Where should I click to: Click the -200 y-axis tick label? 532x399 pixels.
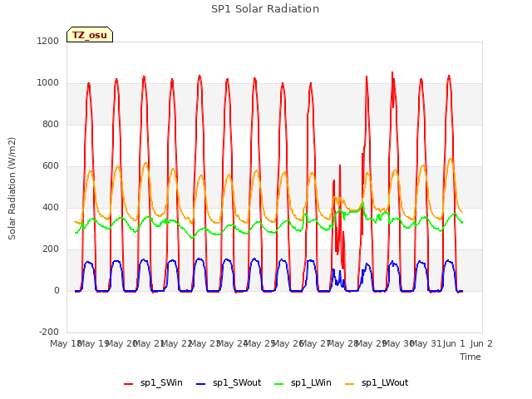click(49, 332)
